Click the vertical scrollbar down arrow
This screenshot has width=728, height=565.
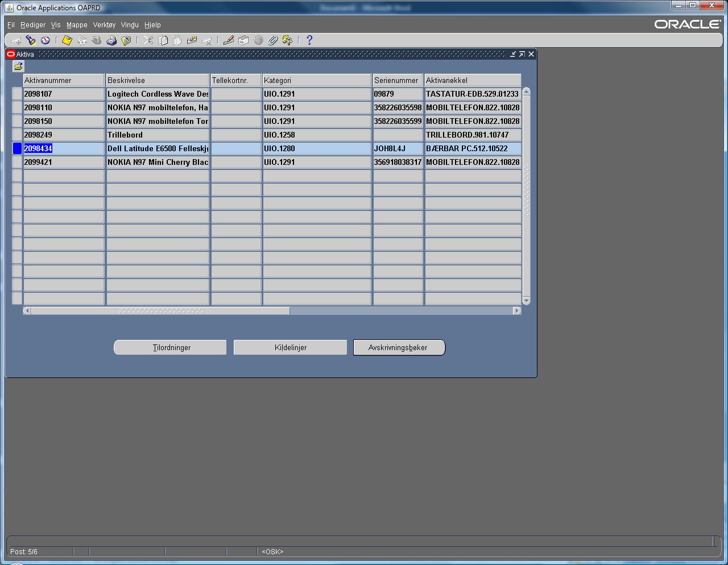(526, 301)
